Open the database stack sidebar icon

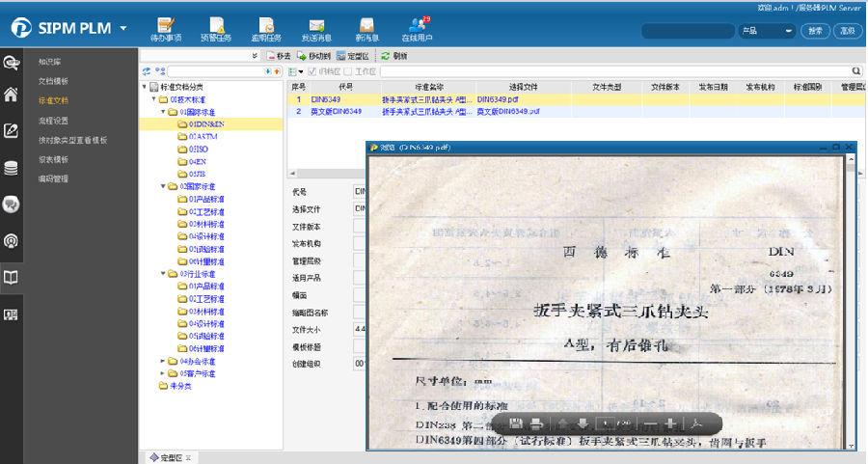(x=11, y=168)
